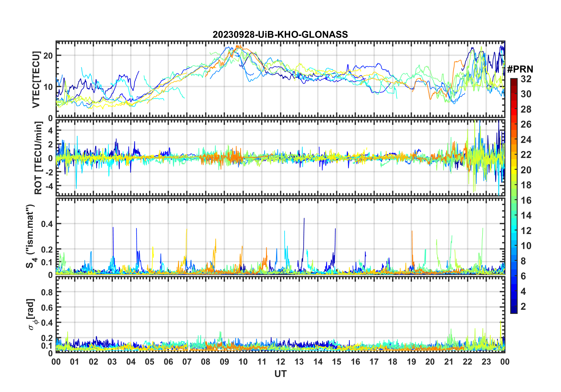This screenshot has height=392, width=561.
Task: Click the orange S4 spike at 19 UT
Action: point(412,232)
